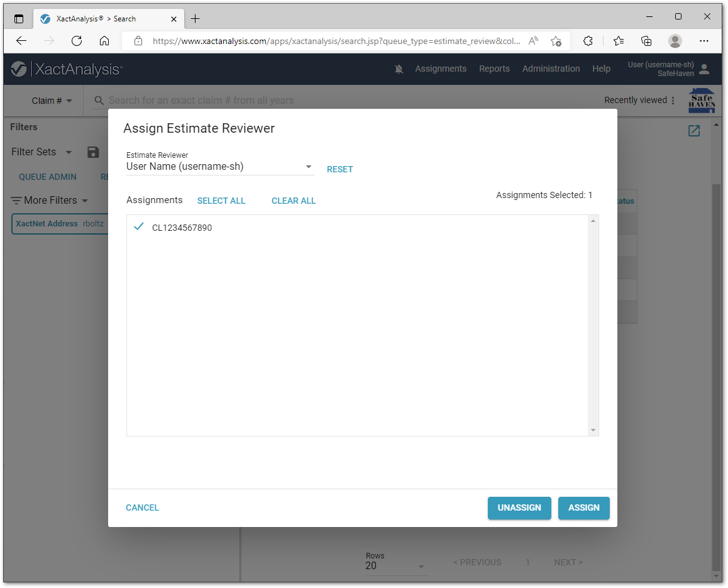
Task: Click the browser back arrow
Action: 21,41
